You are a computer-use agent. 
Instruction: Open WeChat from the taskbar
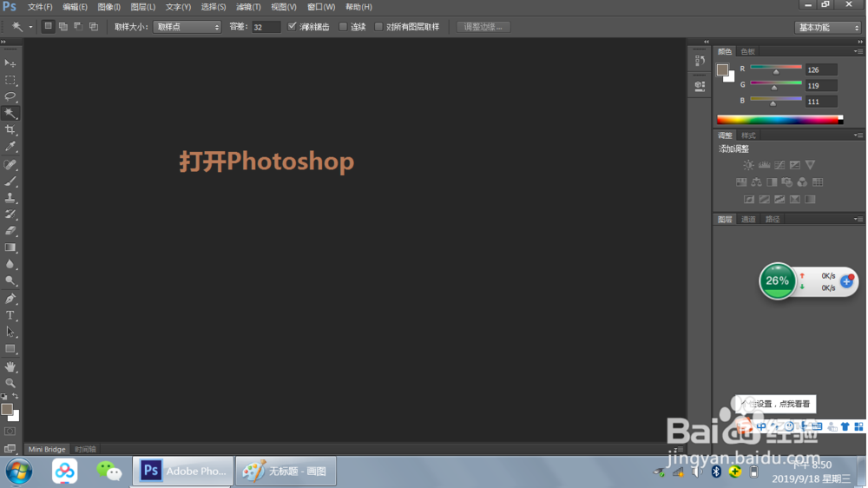point(108,472)
